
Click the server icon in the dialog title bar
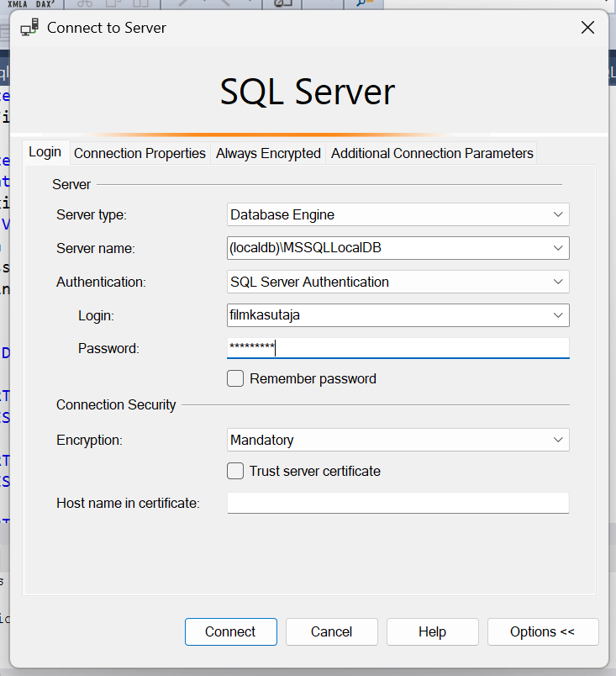[29, 27]
